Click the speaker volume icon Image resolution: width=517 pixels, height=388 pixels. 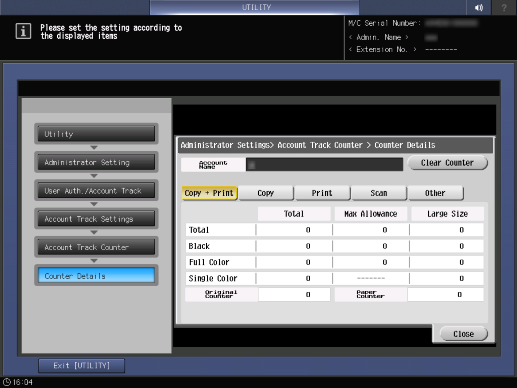coord(479,7)
